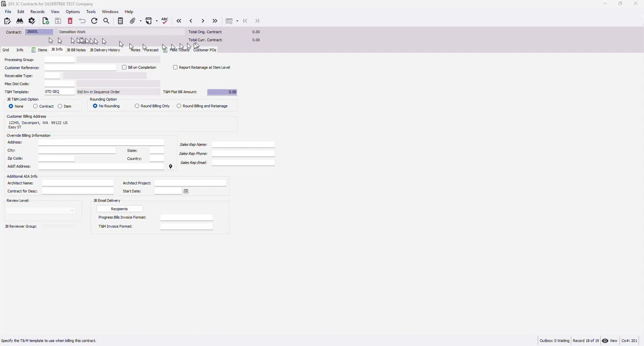
Task: Click the first-tab bar-left arrow icon
Action: pyautogui.click(x=245, y=21)
